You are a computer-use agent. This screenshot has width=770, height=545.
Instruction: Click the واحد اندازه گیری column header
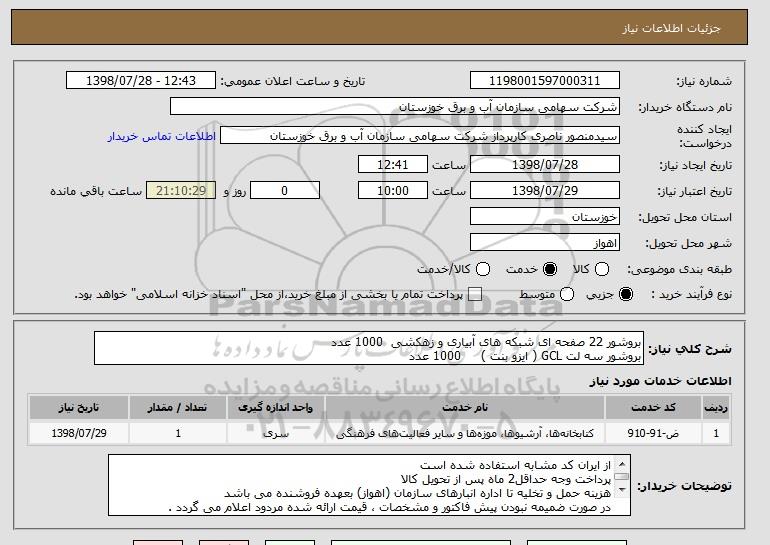coord(275,408)
